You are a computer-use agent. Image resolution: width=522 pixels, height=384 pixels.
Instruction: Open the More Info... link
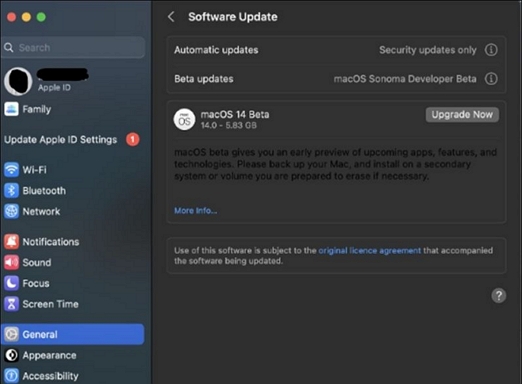pos(195,211)
